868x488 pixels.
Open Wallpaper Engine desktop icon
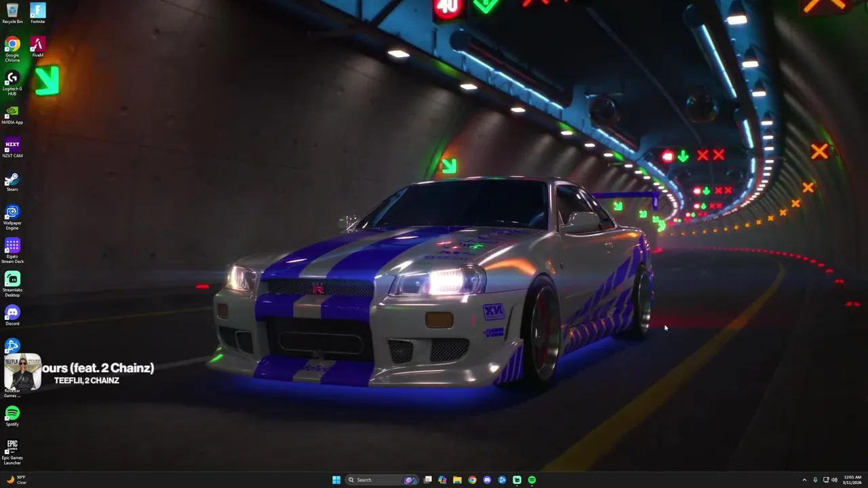point(12,217)
